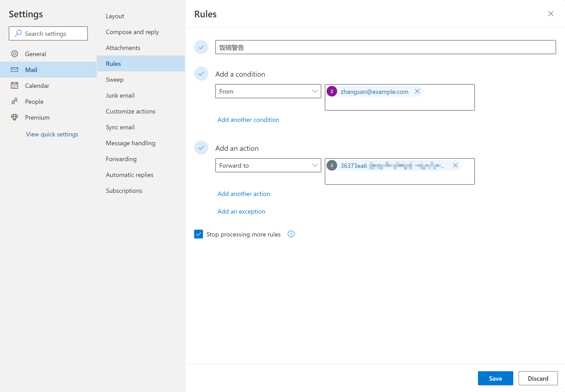Save the rule
Viewport: 565px width, 392px height.
[496, 378]
